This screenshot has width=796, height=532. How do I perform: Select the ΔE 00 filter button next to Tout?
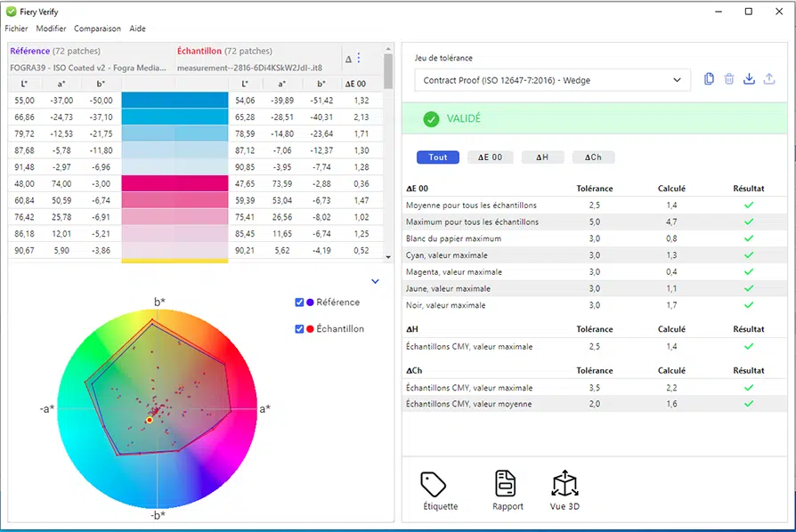click(490, 157)
